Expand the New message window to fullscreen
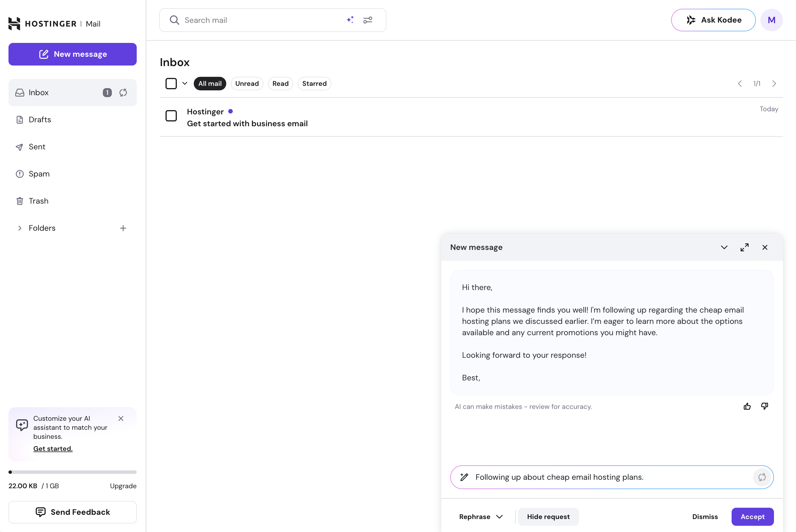796x532 pixels. pos(744,247)
